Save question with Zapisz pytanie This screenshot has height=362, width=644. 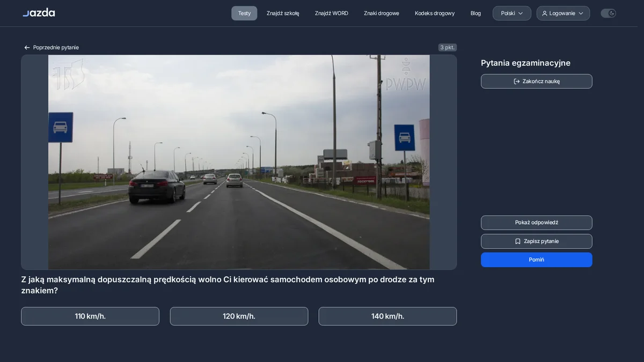(537, 241)
